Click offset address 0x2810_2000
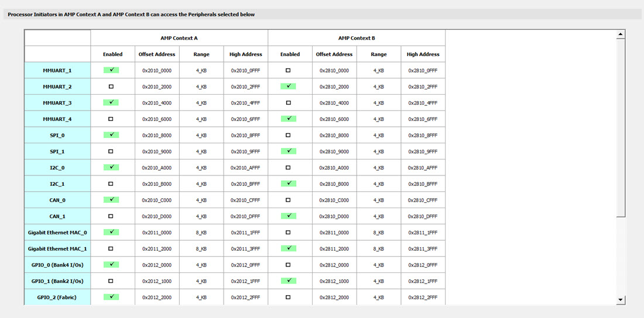 pos(334,87)
